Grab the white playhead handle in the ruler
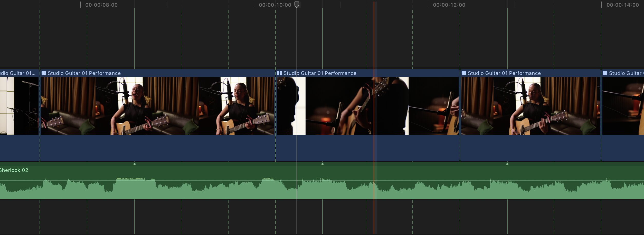The image size is (644, 235). [297, 4]
